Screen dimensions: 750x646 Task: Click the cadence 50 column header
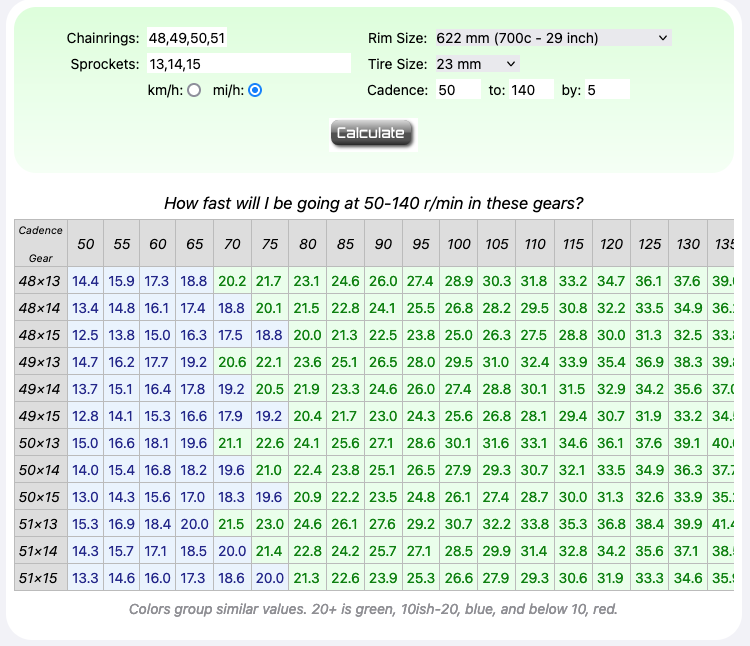[x=86, y=244]
